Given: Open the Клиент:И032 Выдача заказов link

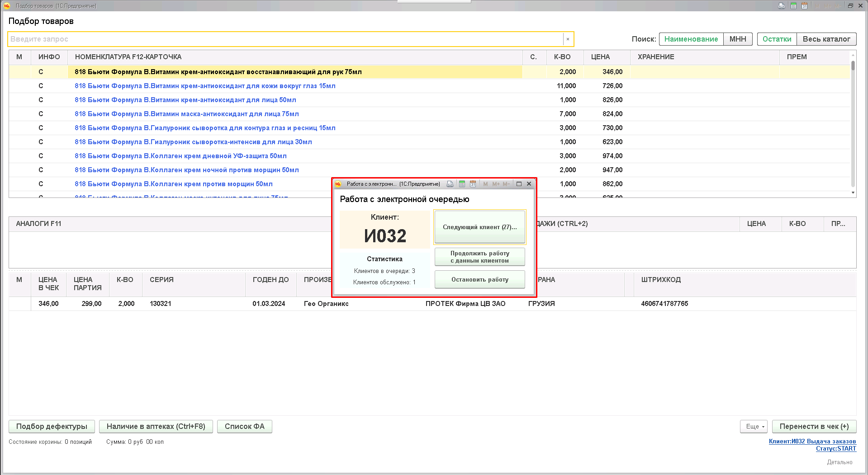Looking at the screenshot, I should (812, 442).
